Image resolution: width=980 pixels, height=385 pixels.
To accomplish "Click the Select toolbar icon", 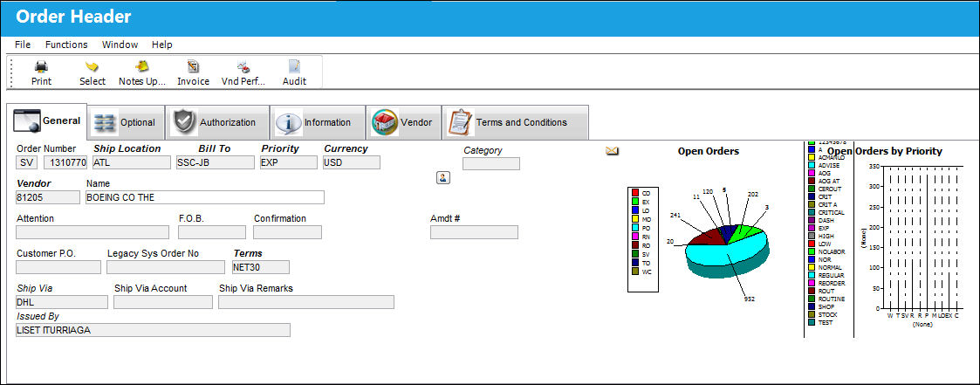I will (93, 66).
